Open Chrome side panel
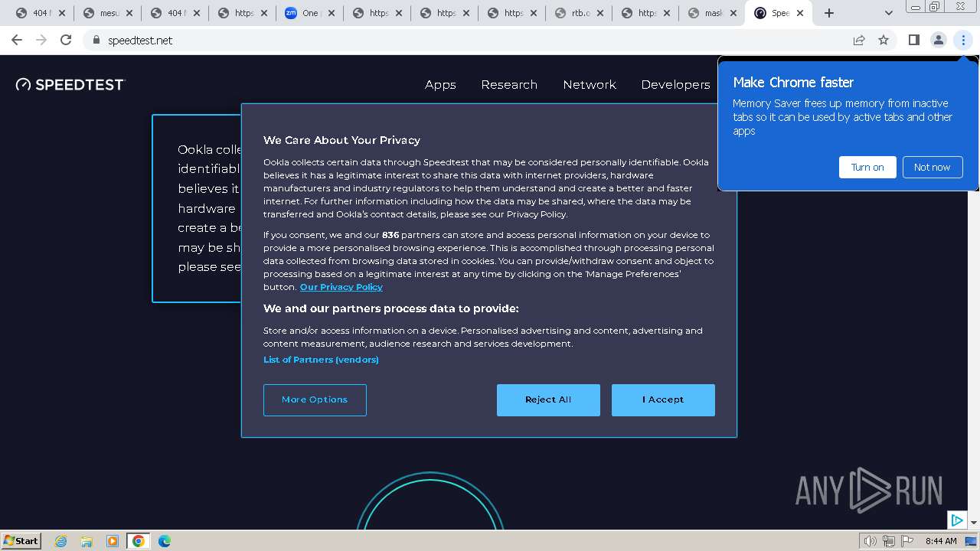Image resolution: width=980 pixels, height=551 pixels. [x=913, y=40]
